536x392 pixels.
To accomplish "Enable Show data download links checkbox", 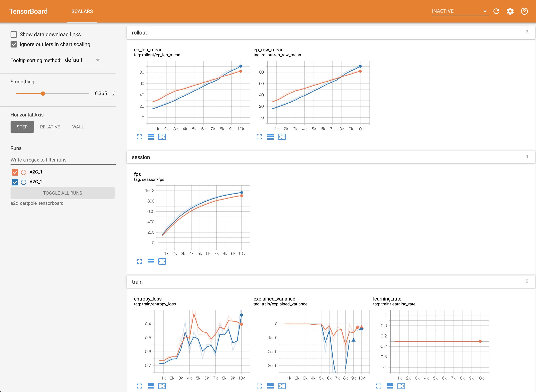I will tap(14, 34).
